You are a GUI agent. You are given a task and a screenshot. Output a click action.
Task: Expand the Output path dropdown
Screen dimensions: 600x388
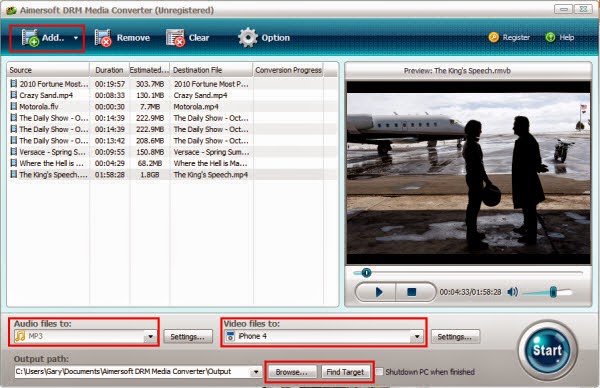pos(255,372)
